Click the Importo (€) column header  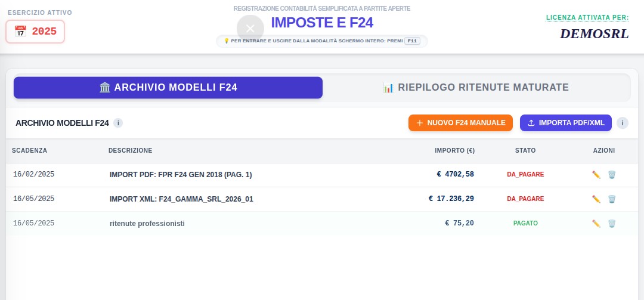coord(454,150)
